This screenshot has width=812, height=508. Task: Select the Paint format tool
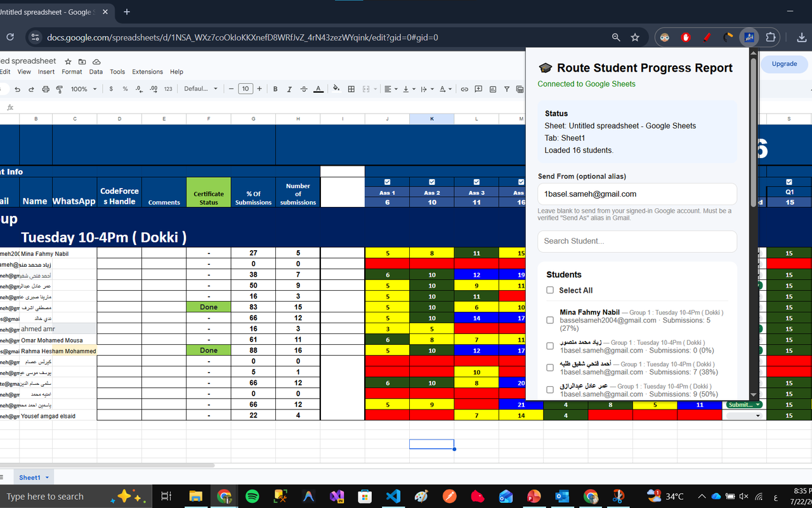tap(60, 89)
